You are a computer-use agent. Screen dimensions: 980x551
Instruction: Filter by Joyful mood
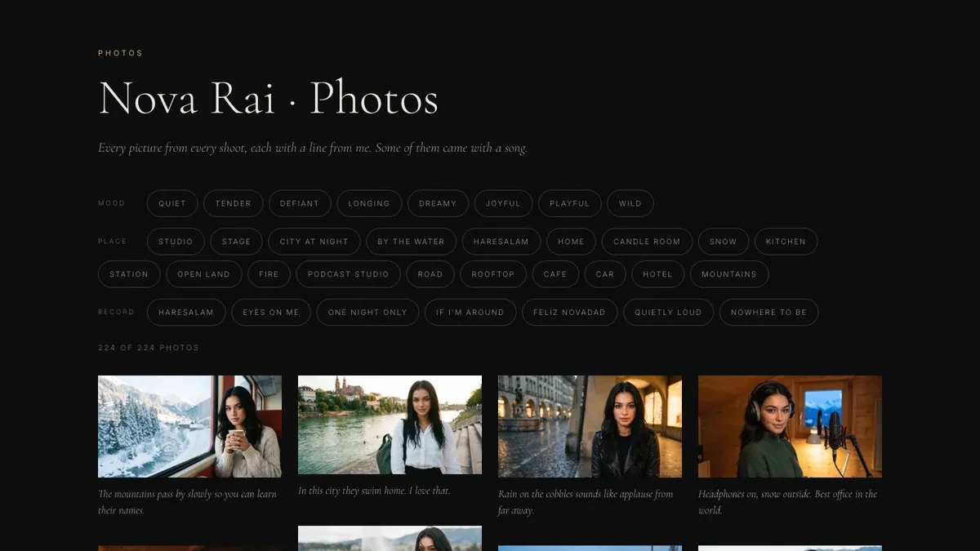pos(503,203)
